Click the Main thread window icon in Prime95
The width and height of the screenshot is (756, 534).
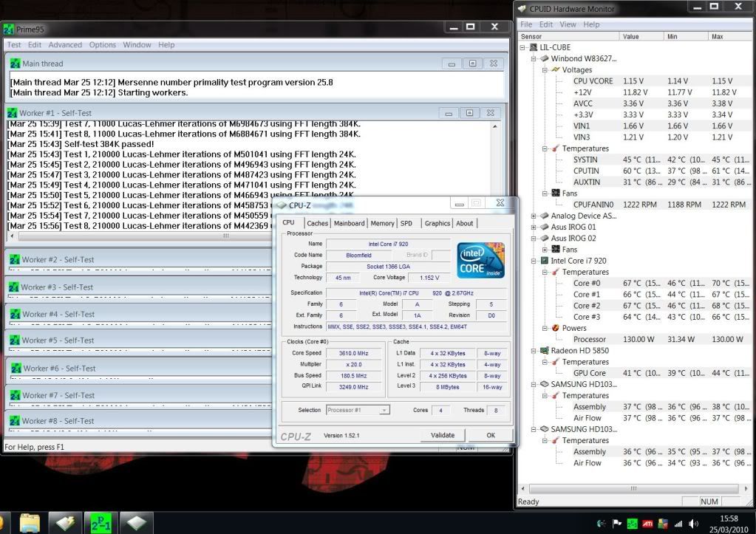(x=15, y=64)
